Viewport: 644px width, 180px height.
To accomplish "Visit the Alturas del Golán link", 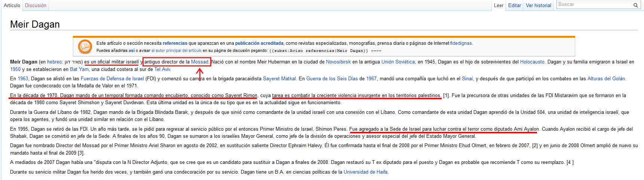I will click(606, 79).
